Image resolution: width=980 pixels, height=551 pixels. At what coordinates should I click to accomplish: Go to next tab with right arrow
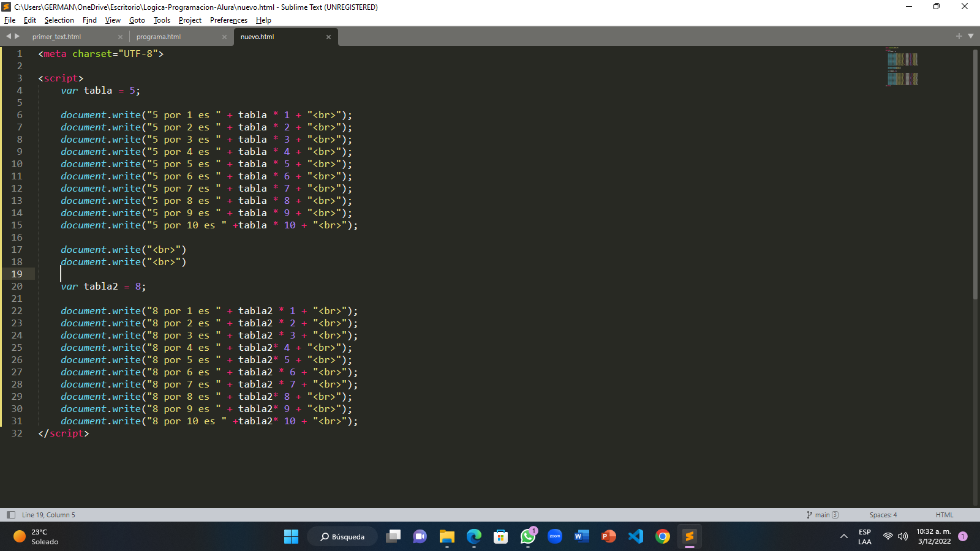(17, 36)
